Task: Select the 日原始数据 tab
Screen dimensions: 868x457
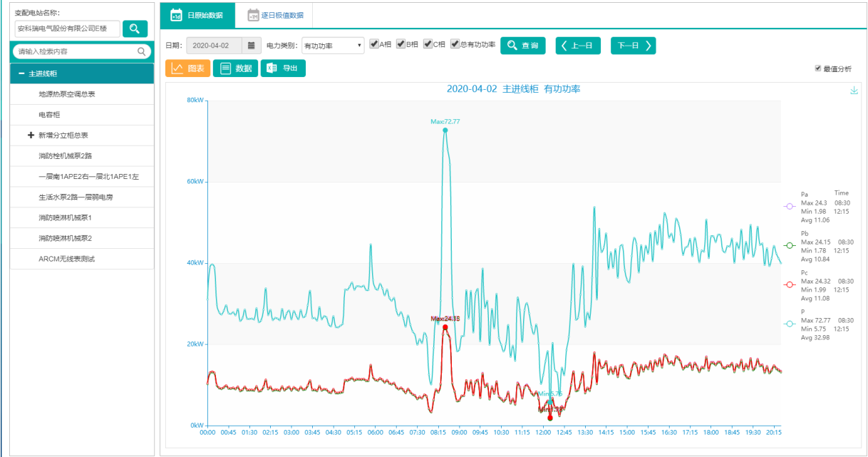Action: [x=197, y=15]
